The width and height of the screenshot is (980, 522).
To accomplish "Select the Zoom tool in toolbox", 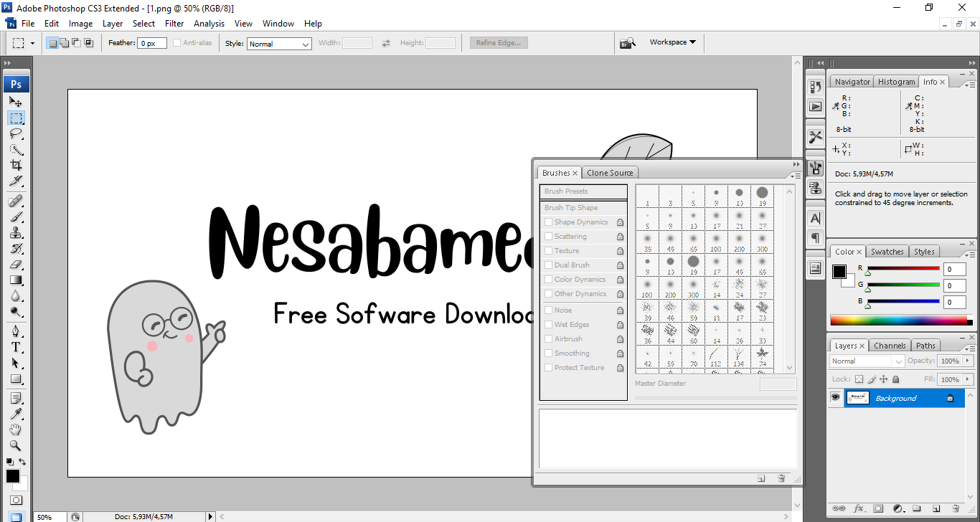I will pos(16,445).
